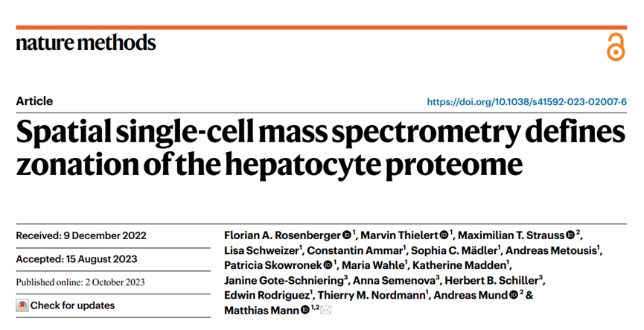Select the Article type label
Viewport: 644px width, 330px height.
point(34,101)
